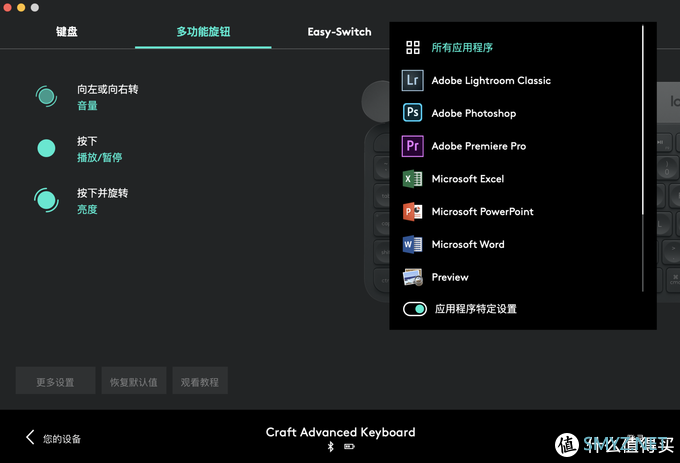Select the 多功能旋钮 tab
680x463 pixels.
click(203, 32)
